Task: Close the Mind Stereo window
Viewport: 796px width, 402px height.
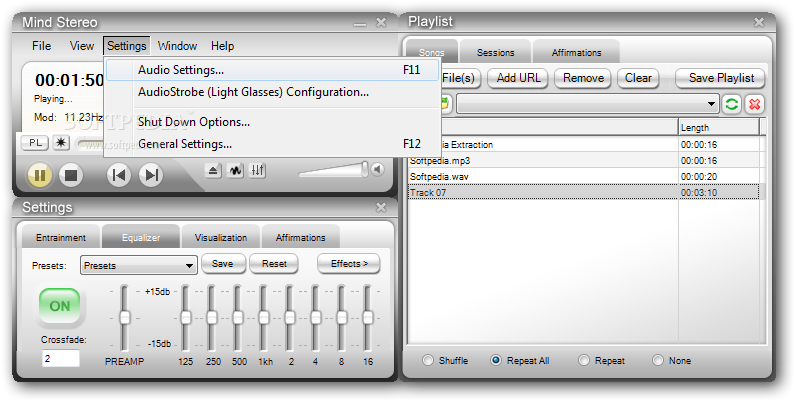Action: (381, 22)
